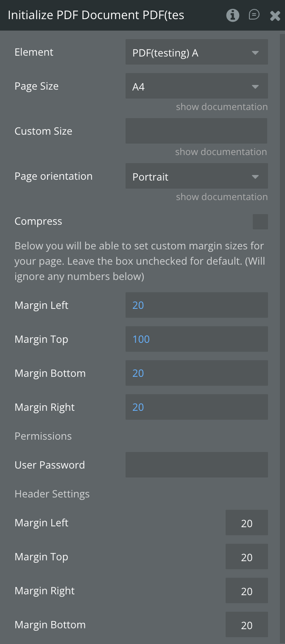Show documentation for Page orientation
This screenshot has width=285, height=644.
tap(222, 197)
